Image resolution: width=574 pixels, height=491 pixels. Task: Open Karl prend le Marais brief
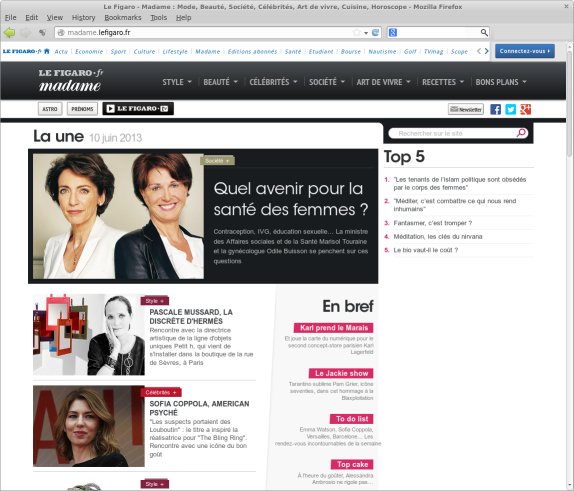pyautogui.click(x=333, y=328)
